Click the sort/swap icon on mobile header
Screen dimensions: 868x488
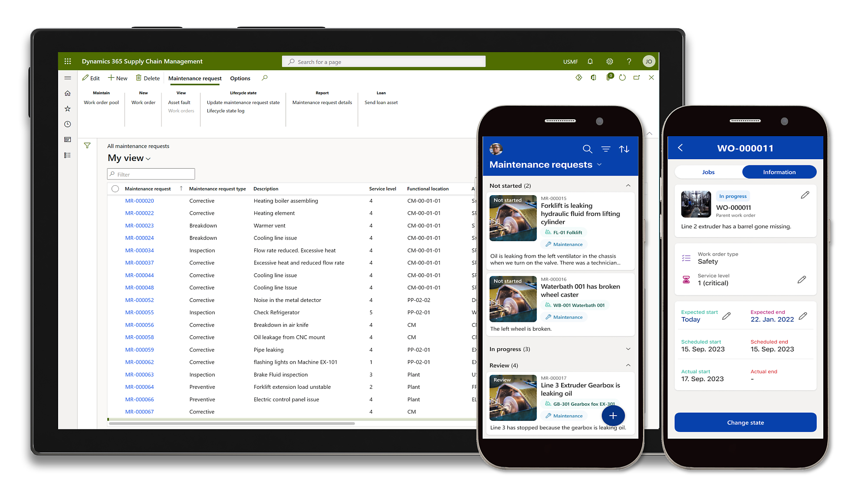pos(624,148)
